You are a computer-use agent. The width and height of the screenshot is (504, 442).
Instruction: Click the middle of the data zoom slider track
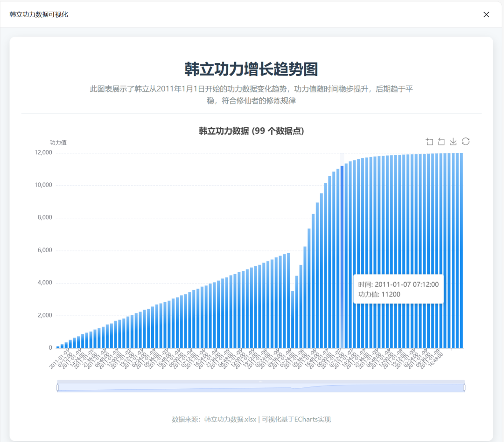pyautogui.click(x=261, y=386)
